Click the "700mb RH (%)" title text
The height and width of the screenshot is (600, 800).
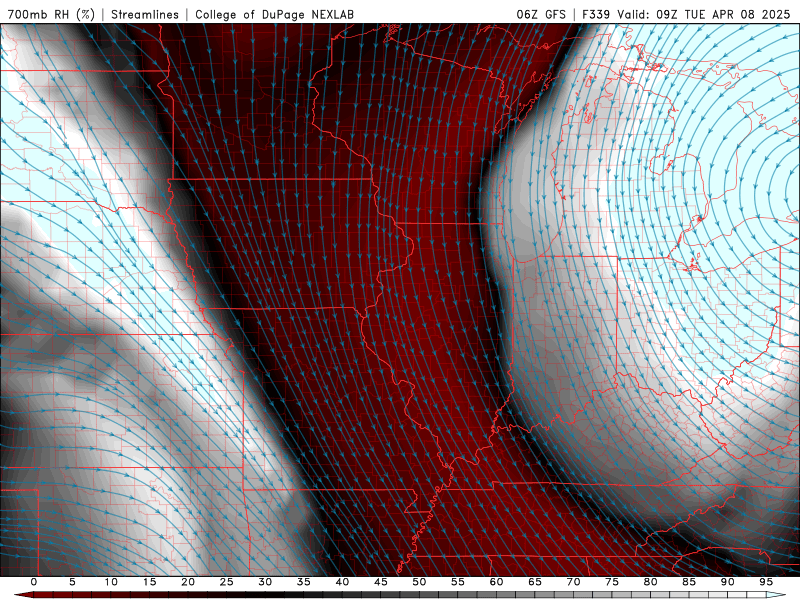pyautogui.click(x=51, y=14)
